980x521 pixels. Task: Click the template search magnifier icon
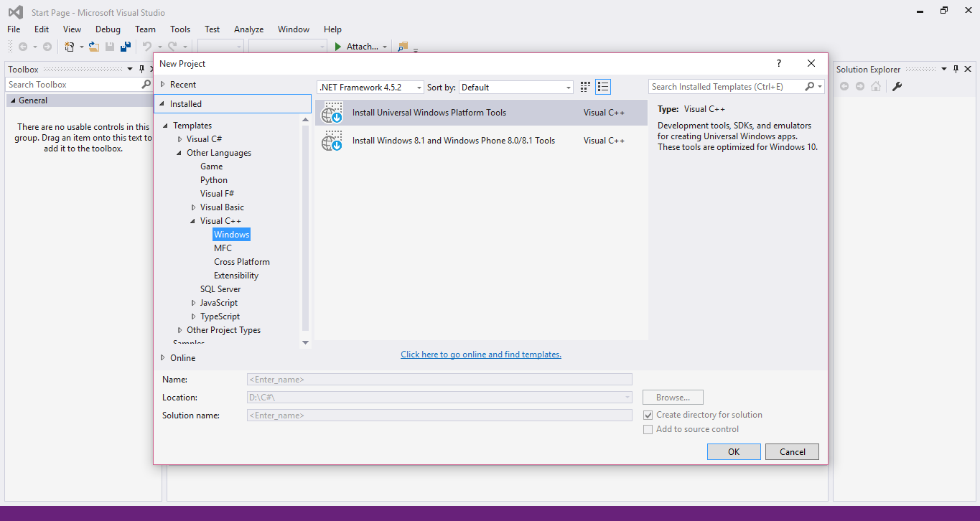[x=810, y=87]
